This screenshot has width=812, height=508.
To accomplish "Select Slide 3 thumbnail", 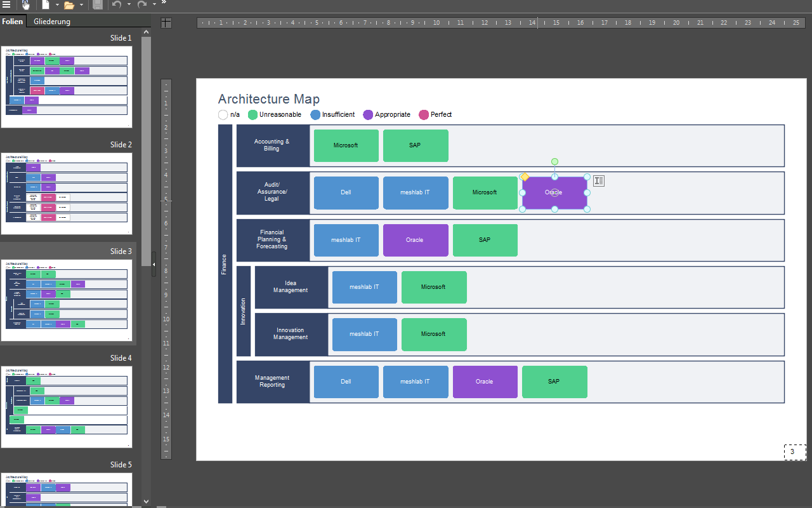I will tap(67, 300).
